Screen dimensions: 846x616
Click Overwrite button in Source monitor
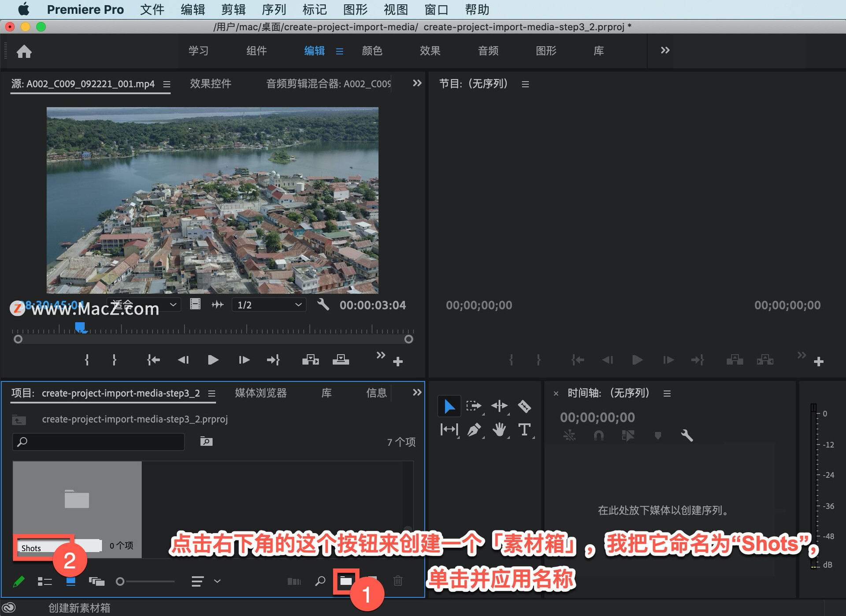341,360
